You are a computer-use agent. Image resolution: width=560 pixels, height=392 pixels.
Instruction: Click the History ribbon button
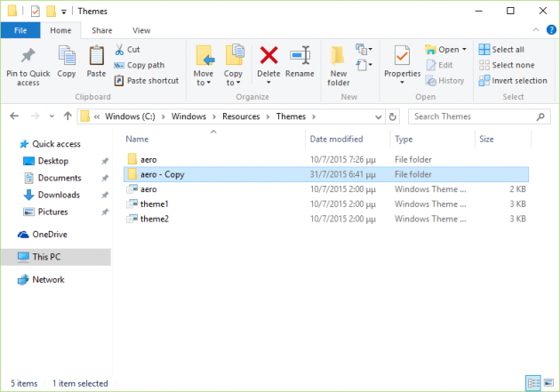[x=445, y=81]
